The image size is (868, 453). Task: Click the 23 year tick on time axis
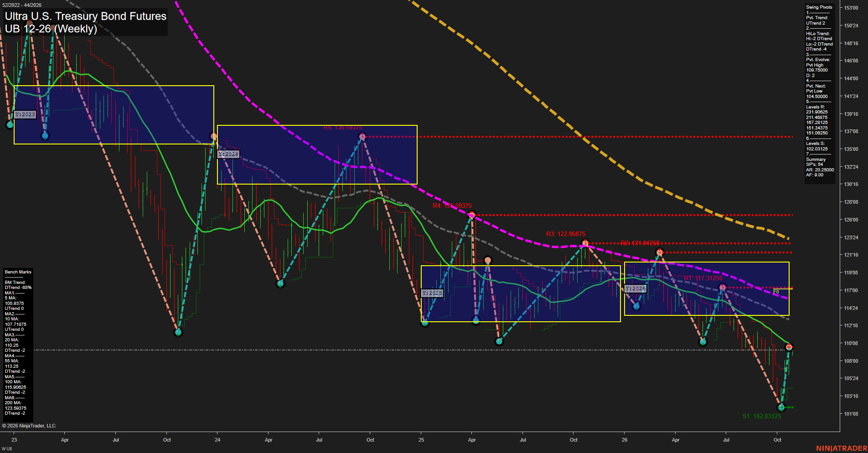[14, 440]
